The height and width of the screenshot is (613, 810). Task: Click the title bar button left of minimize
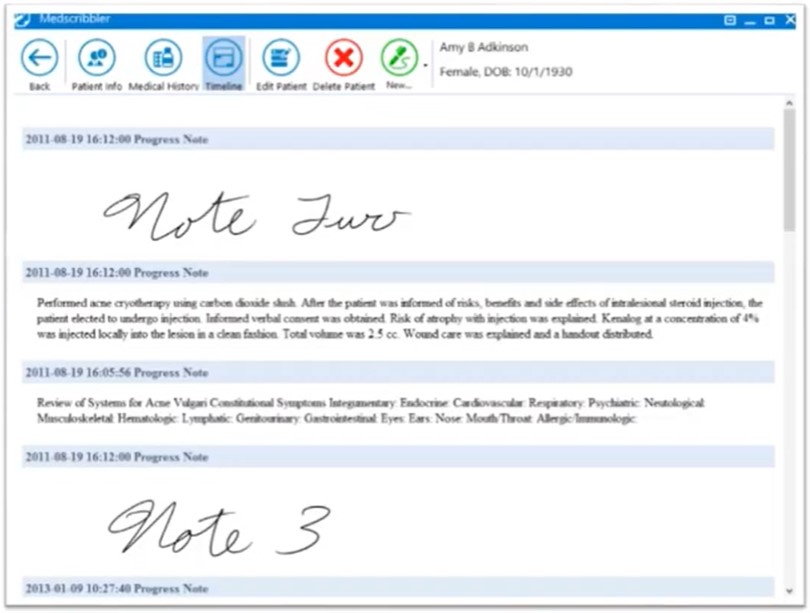coord(730,20)
